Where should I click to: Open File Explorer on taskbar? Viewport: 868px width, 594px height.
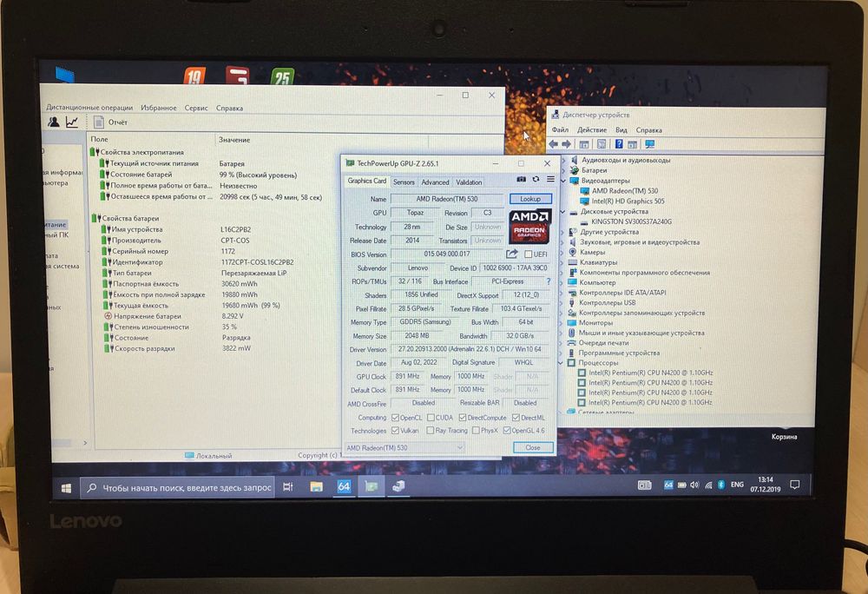pyautogui.click(x=316, y=486)
